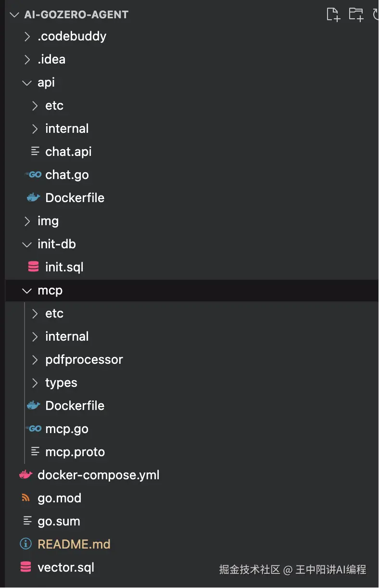The image size is (379, 588).
Task: Collapse the mcp folder
Action: 27,290
